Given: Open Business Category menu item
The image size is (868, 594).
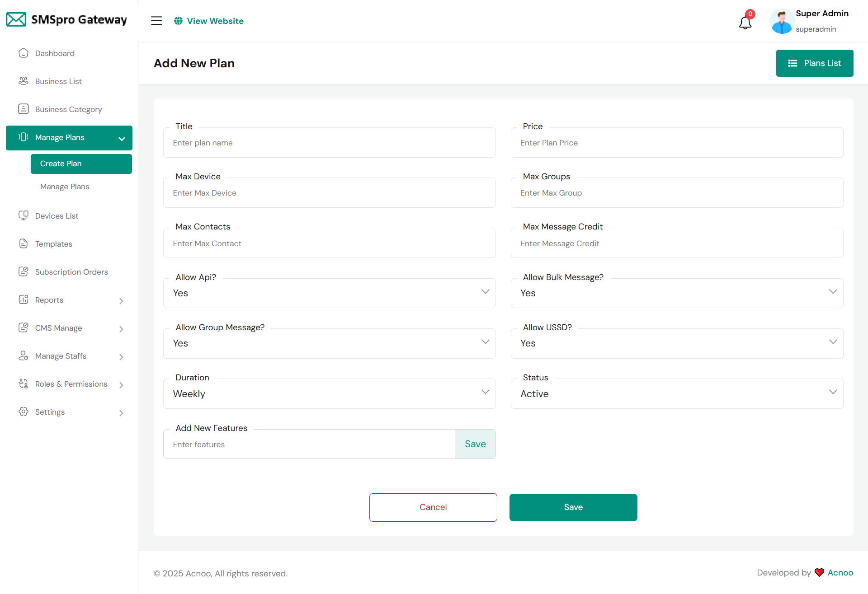Looking at the screenshot, I should point(68,109).
